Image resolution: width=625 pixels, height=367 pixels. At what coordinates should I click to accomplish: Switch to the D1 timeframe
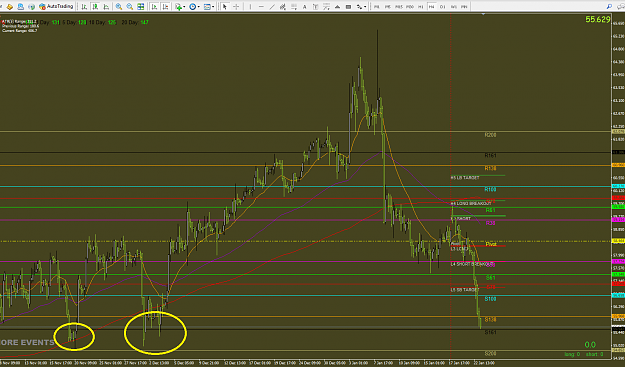tap(442, 7)
